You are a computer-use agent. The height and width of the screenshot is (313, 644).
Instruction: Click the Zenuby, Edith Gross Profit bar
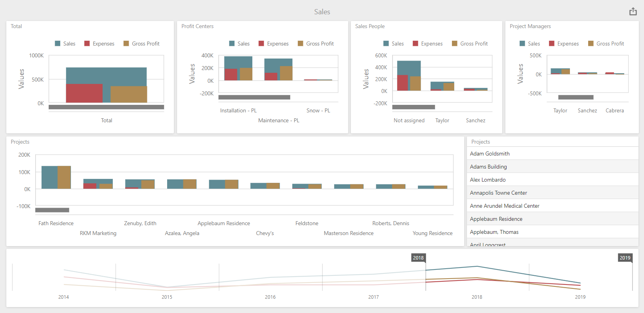pos(148,184)
